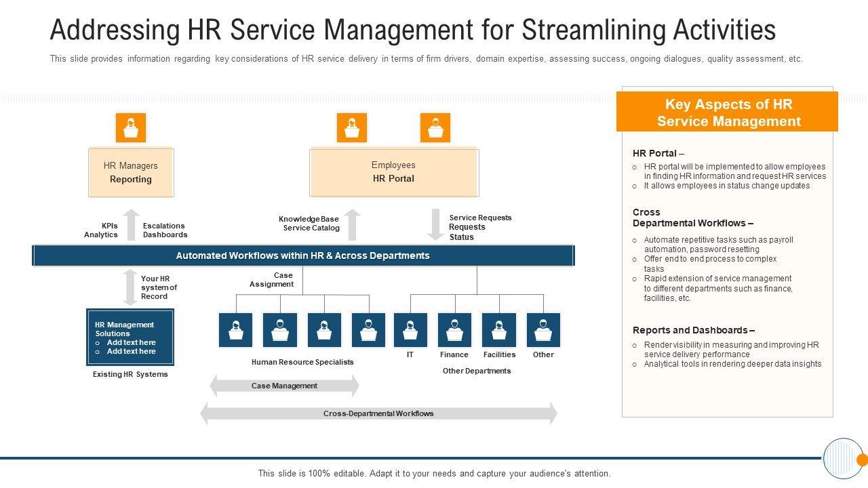Select the right orange icon above Employees box
The image size is (868, 488).
435,127
